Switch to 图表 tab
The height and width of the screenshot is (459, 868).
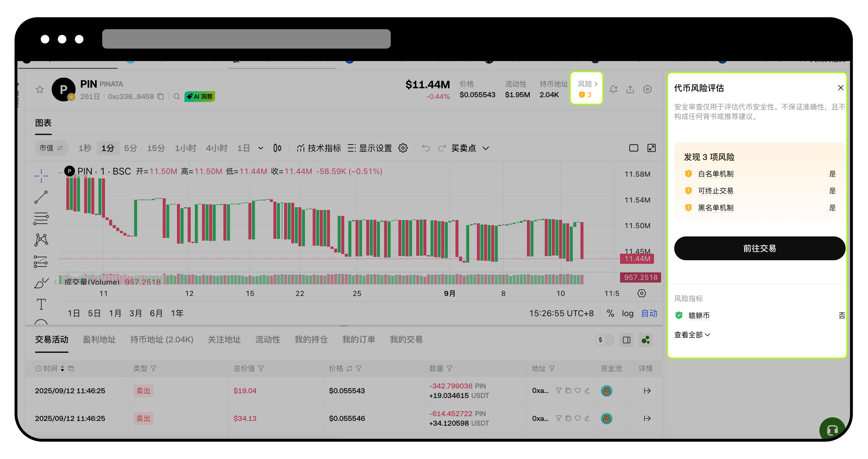pyautogui.click(x=43, y=123)
